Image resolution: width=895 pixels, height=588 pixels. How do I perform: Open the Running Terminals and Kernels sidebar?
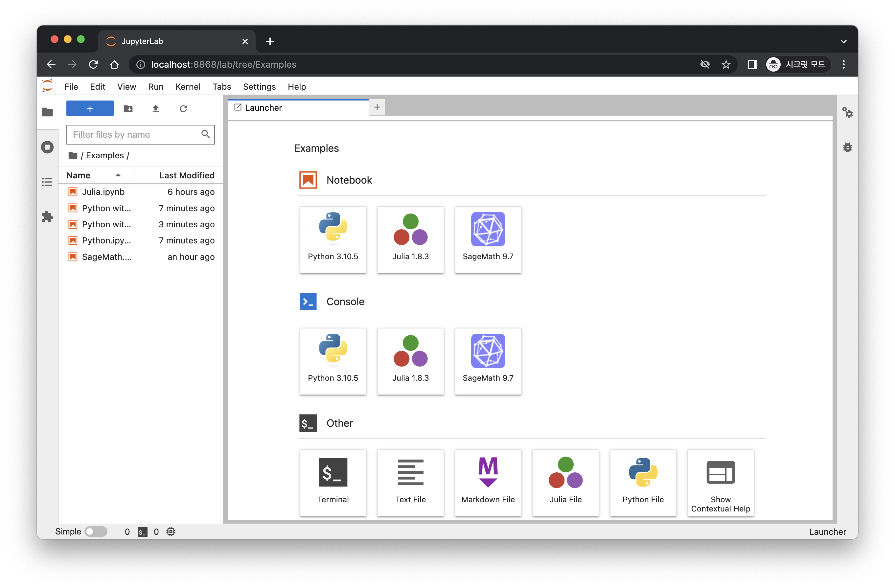click(x=47, y=147)
